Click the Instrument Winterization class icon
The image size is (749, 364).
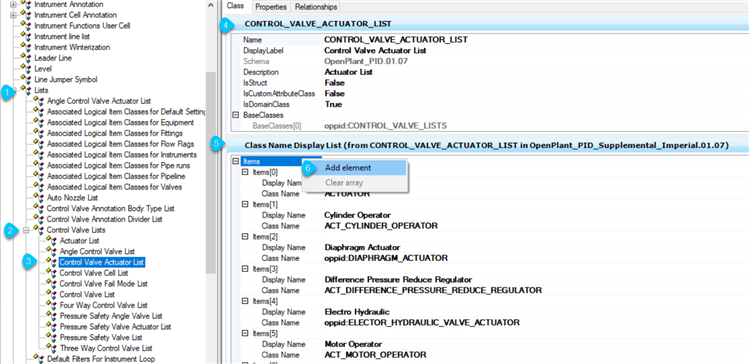point(27,47)
